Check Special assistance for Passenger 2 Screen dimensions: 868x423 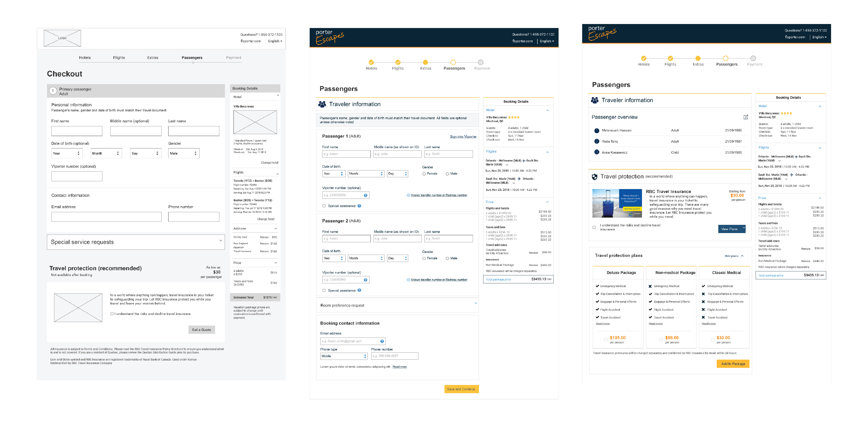(x=324, y=290)
